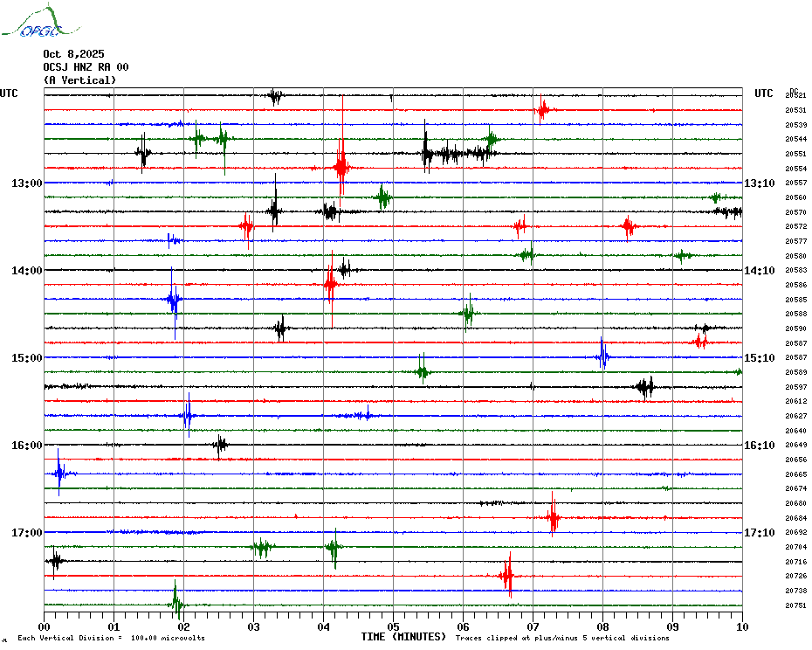Click the DC offset value '20680'

[796, 503]
